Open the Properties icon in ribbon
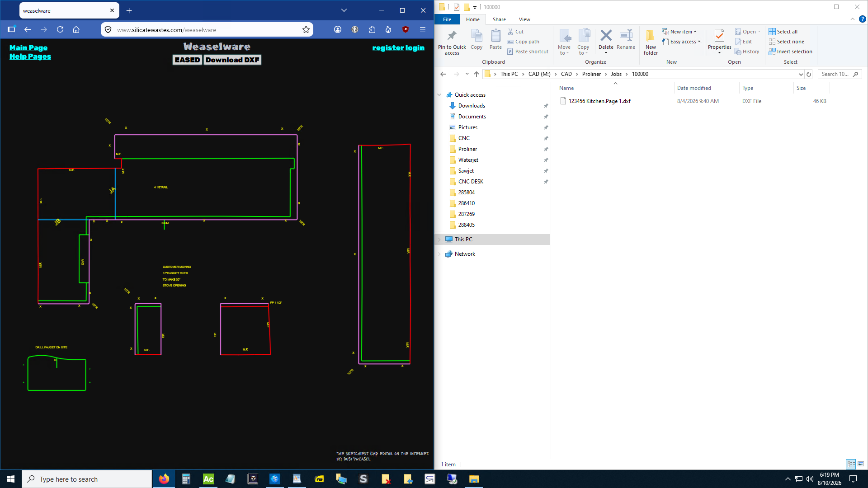The height and width of the screenshot is (488, 868). point(719,36)
